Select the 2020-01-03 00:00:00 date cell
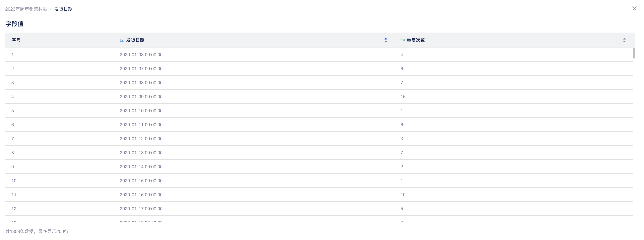The width and height of the screenshot is (644, 240). coord(141,55)
